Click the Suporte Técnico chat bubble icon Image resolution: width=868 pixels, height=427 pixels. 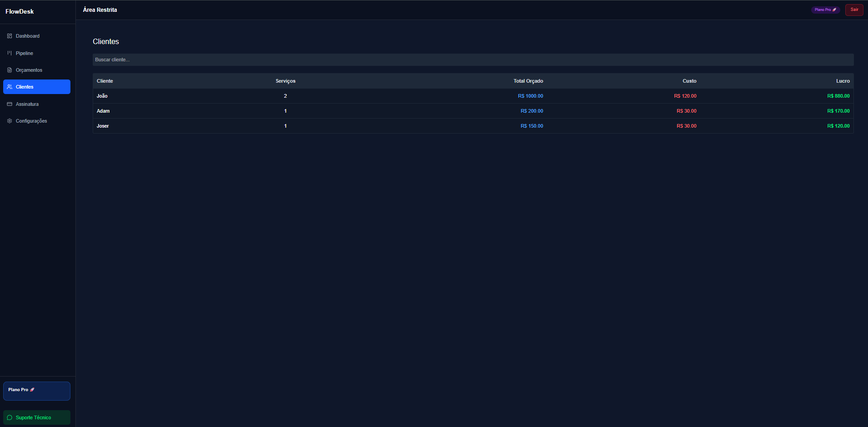pos(10,417)
